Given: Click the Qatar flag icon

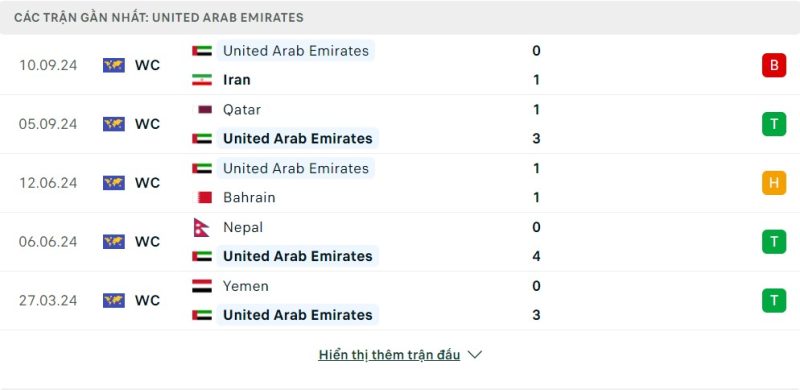Looking at the screenshot, I should tap(205, 109).
